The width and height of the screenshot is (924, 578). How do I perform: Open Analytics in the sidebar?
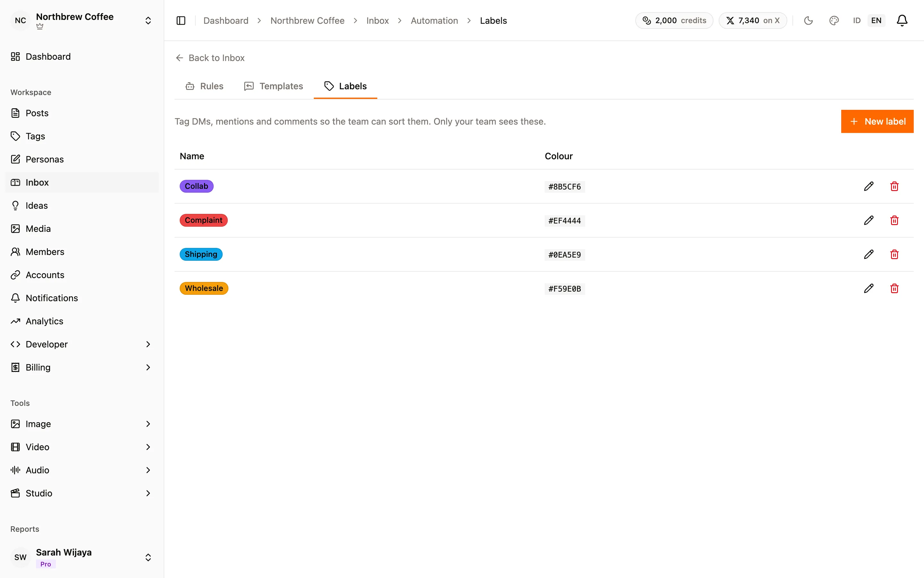(x=82, y=321)
